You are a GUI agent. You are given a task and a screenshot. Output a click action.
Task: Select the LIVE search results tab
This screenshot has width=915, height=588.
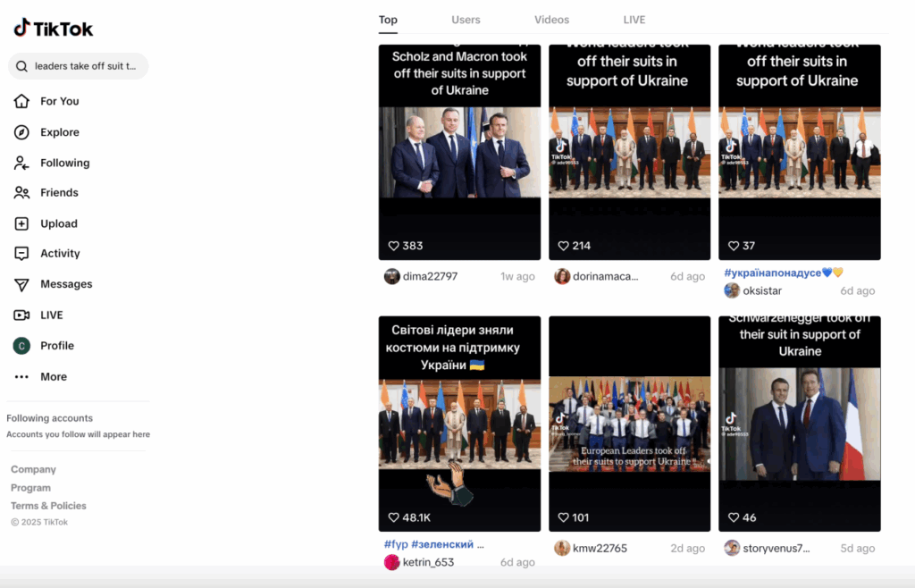(x=634, y=20)
